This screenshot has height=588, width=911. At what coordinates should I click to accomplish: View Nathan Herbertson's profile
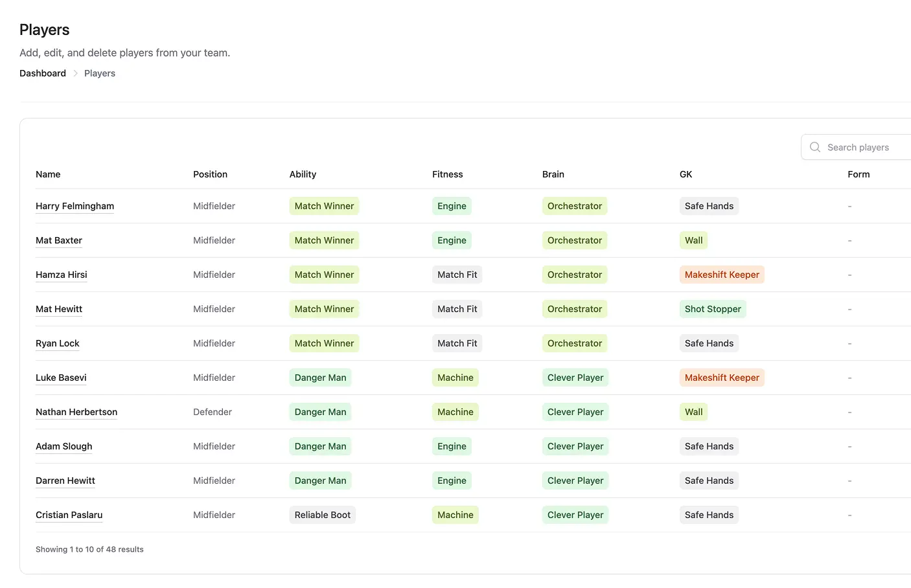pos(76,412)
